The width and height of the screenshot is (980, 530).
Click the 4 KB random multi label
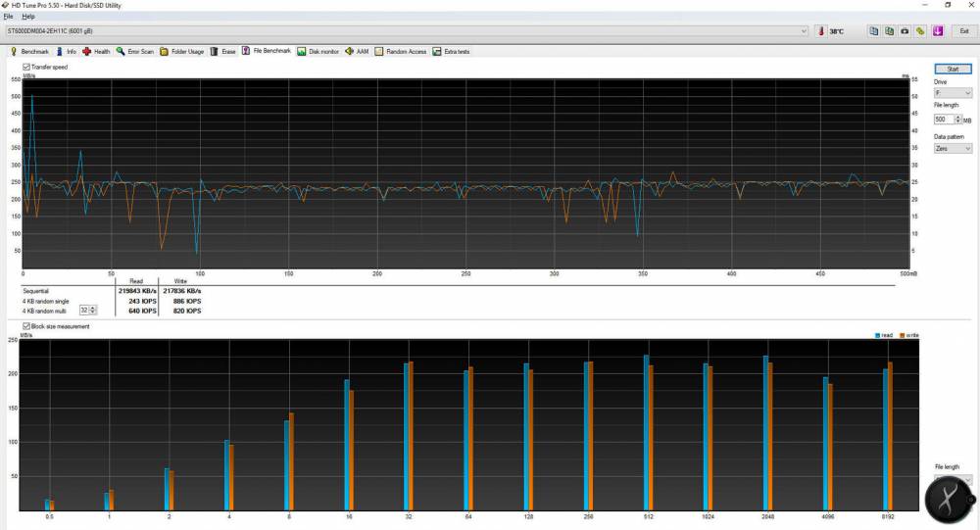(44, 311)
